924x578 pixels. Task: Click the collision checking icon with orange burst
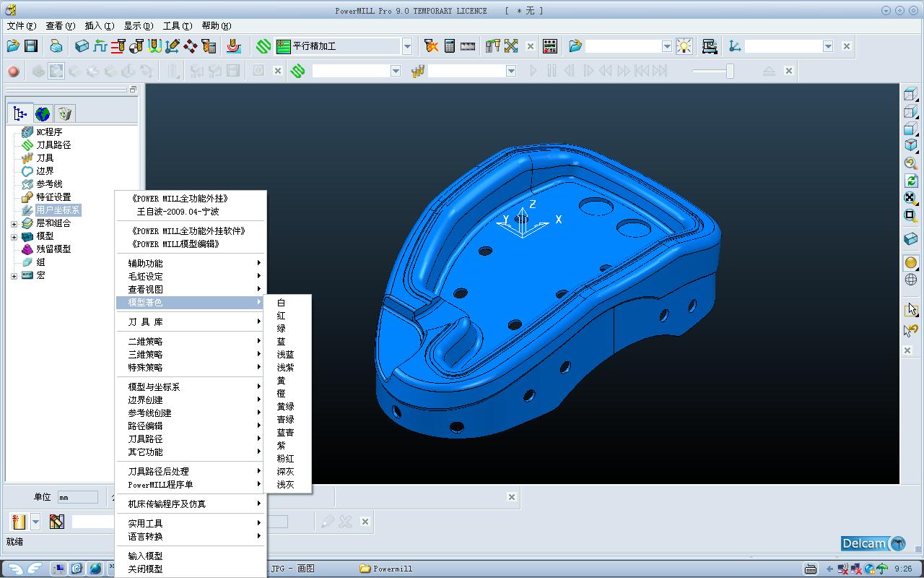pyautogui.click(x=431, y=46)
